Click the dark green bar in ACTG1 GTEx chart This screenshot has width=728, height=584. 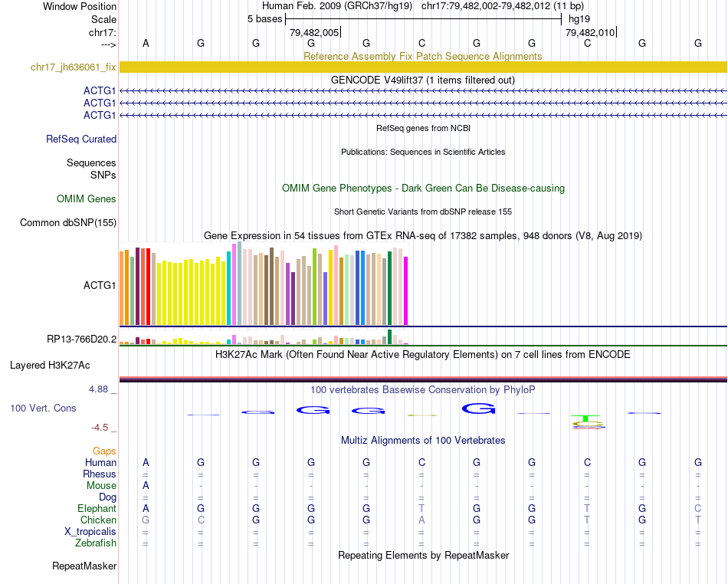[x=390, y=288]
